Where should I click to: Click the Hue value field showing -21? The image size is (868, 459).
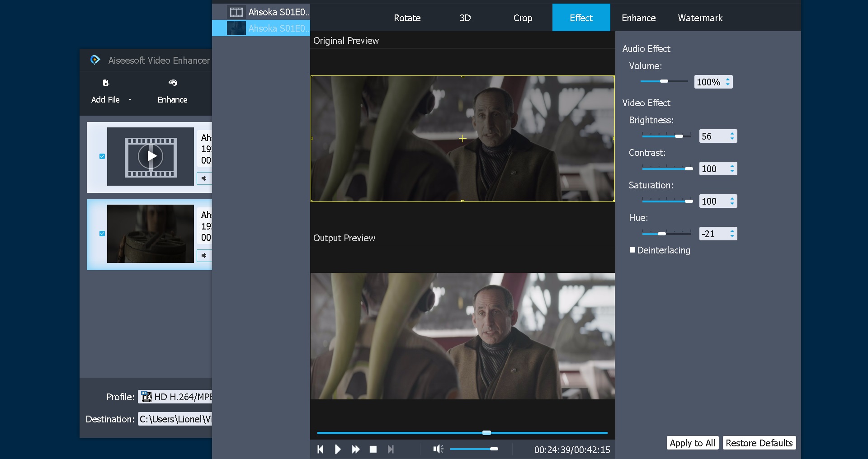[x=714, y=234]
